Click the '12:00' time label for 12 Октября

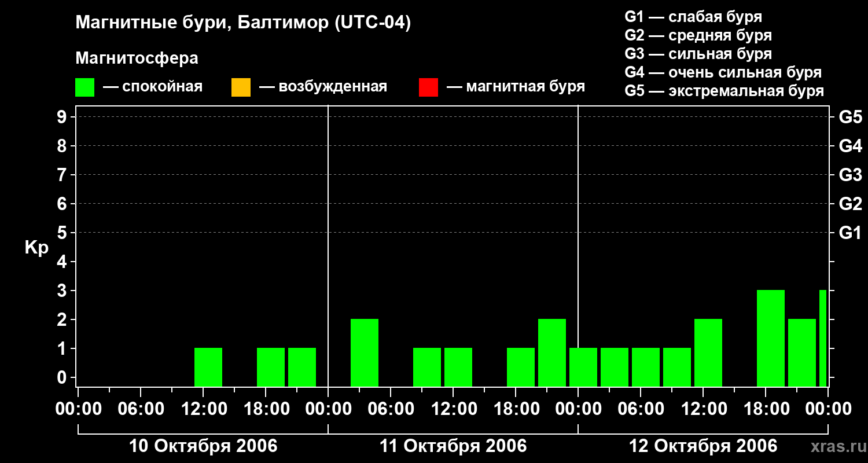coord(704,409)
